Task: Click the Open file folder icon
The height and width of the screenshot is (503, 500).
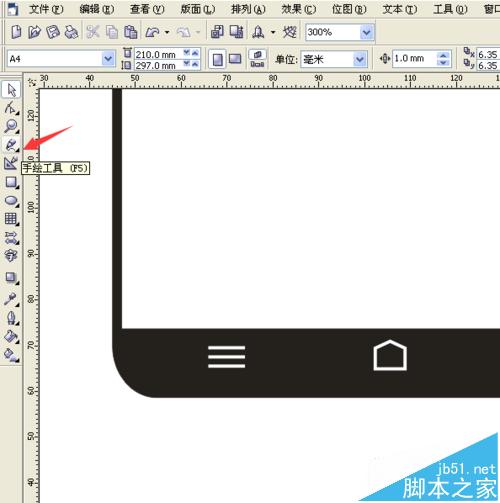Action: tap(34, 32)
